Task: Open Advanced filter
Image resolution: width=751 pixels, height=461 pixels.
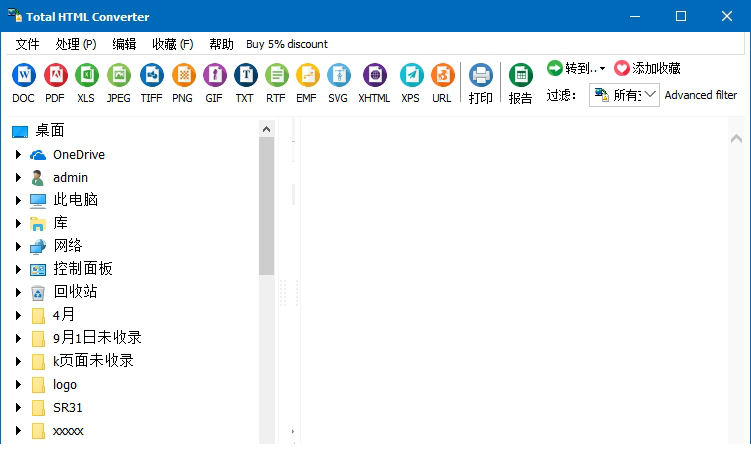Action: pyautogui.click(x=701, y=95)
